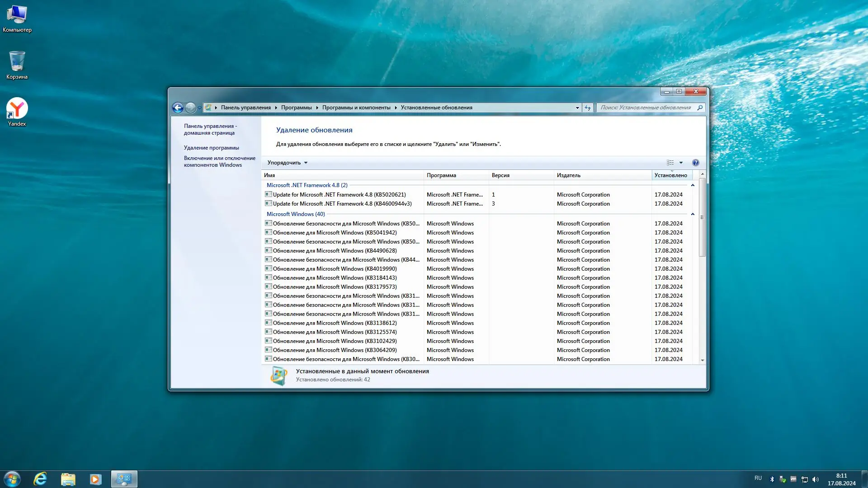Click the change view icon in toolbar
The height and width of the screenshot is (488, 868).
click(x=670, y=163)
